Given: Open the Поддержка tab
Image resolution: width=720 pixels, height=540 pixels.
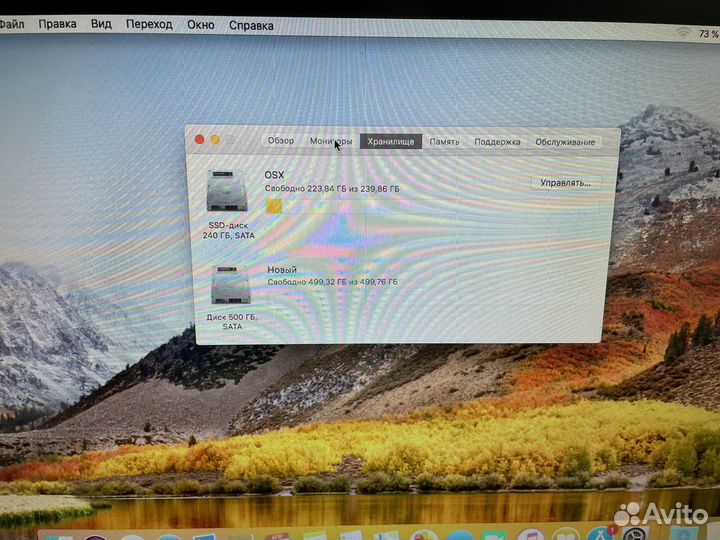Looking at the screenshot, I should [497, 142].
